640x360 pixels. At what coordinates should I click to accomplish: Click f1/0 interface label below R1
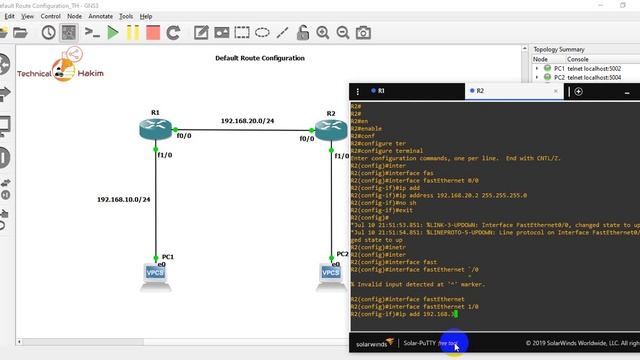point(165,155)
